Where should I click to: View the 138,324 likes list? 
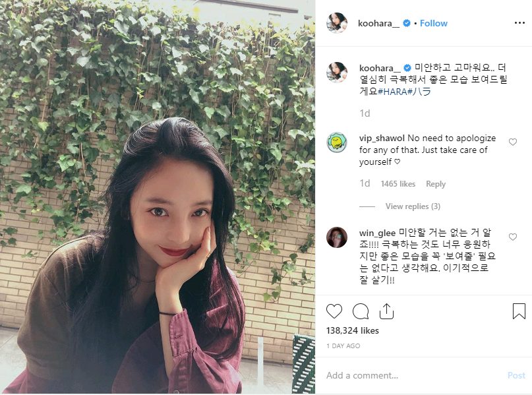[353, 330]
